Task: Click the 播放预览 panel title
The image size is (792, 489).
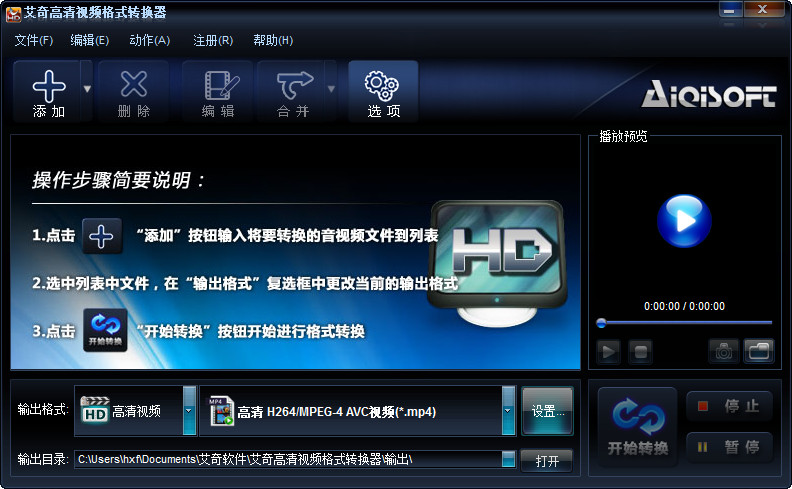Action: [x=623, y=136]
